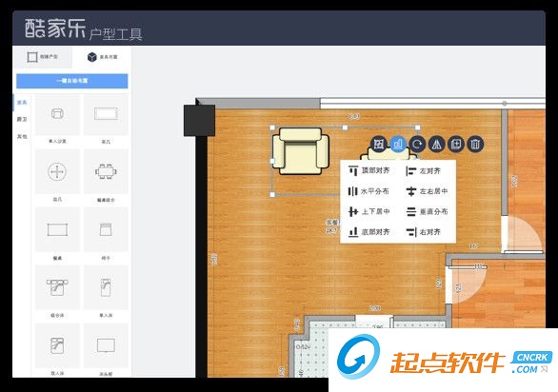Choose 右对齐 from the align menu
Image resolution: width=558 pixels, height=392 pixels.
coord(424,232)
